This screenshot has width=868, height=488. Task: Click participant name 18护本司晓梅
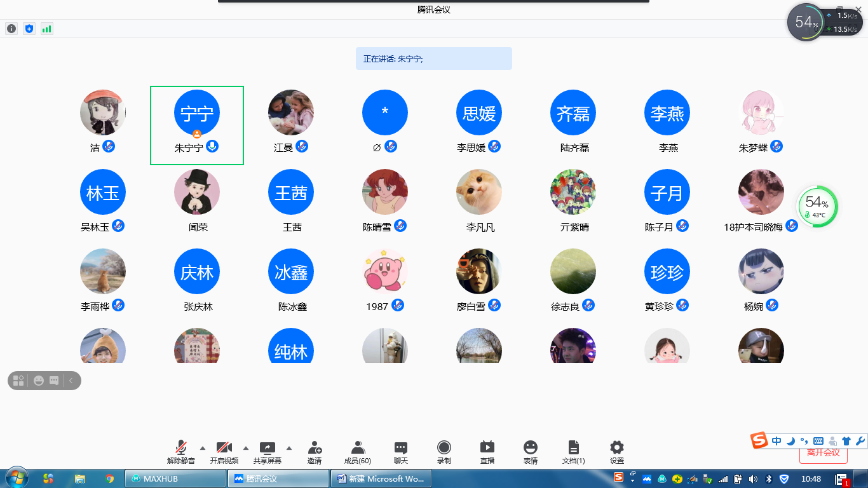pyautogui.click(x=753, y=227)
